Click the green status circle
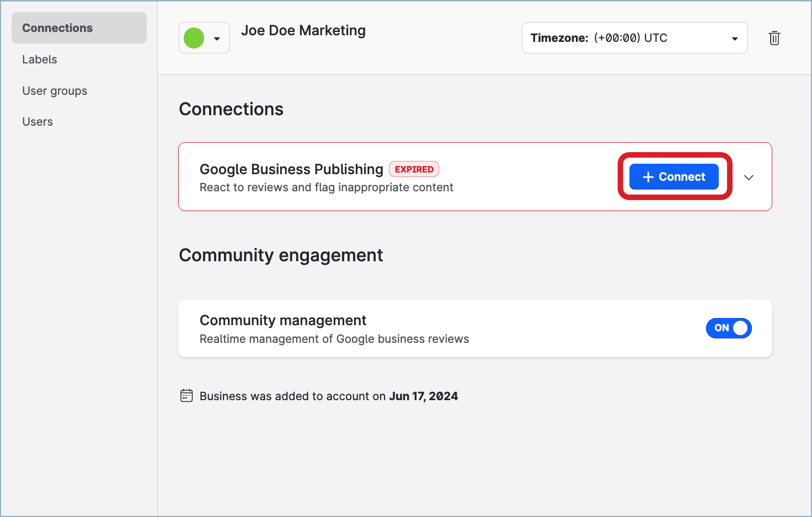Image resolution: width=812 pixels, height=517 pixels. click(x=194, y=38)
